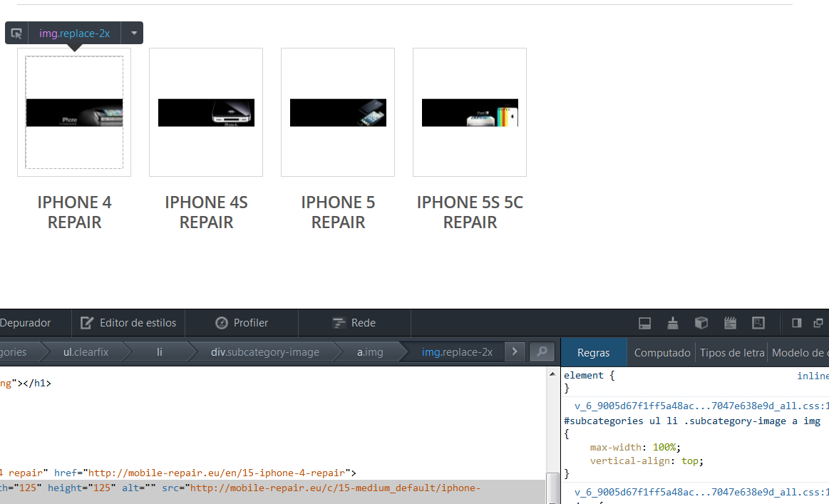Select ul.clearfix in the breadcrumb
This screenshot has height=504, width=829.
click(86, 352)
